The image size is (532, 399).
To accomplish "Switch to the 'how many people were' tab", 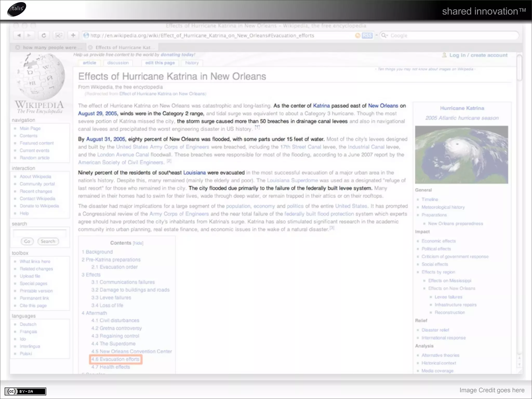I will [x=49, y=47].
